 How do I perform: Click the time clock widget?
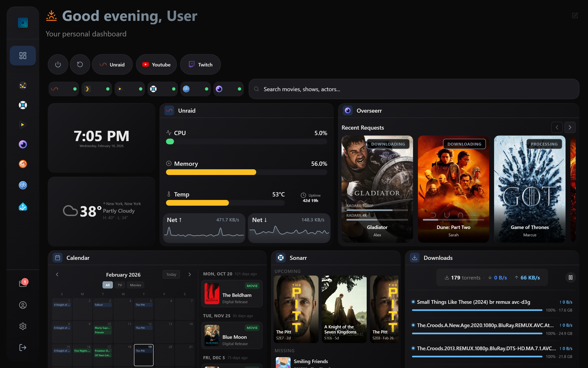coord(101,138)
